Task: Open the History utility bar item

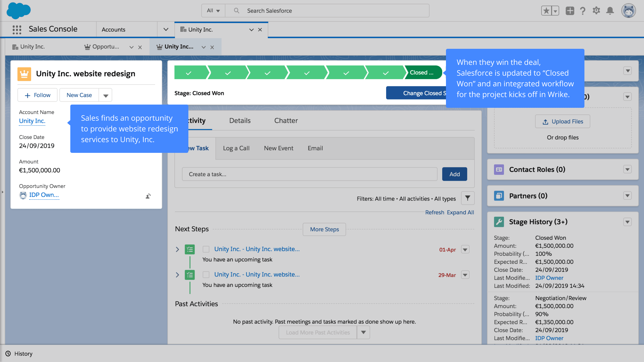Action: click(x=19, y=354)
